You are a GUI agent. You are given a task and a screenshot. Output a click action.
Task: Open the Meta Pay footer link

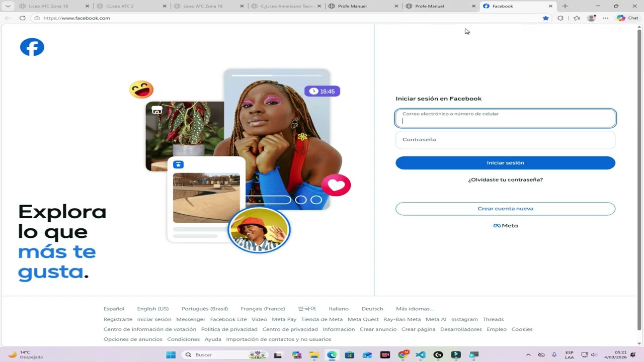tap(284, 319)
